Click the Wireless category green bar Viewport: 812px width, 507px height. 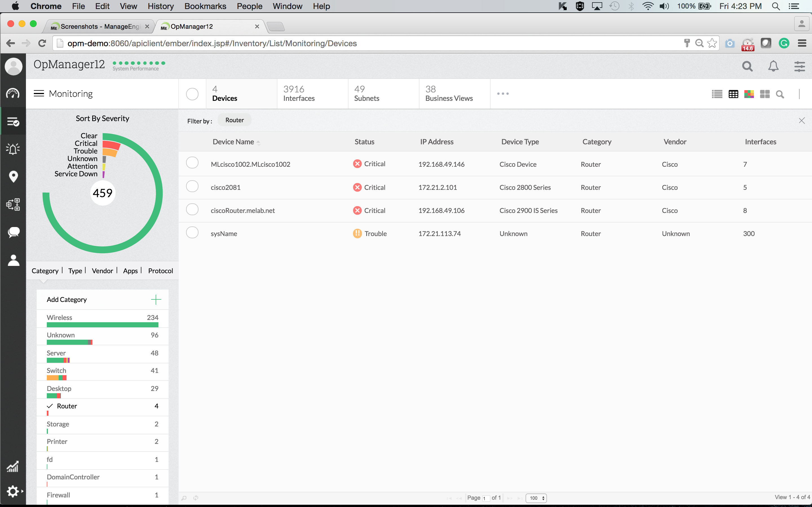pyautogui.click(x=102, y=324)
